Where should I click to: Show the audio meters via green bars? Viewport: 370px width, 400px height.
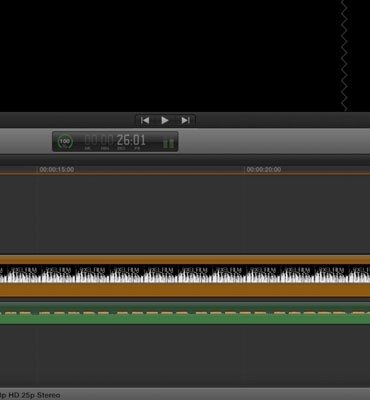(x=169, y=143)
